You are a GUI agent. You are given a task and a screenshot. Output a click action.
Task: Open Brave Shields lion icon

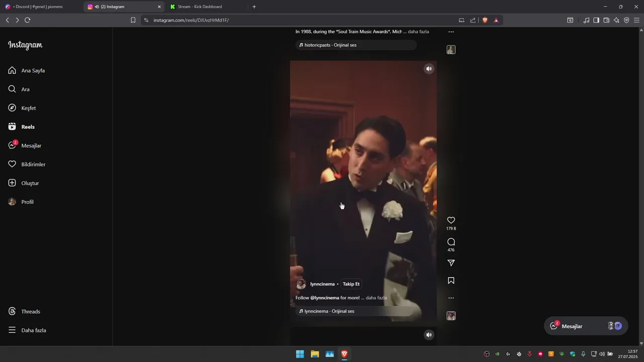coord(485,20)
